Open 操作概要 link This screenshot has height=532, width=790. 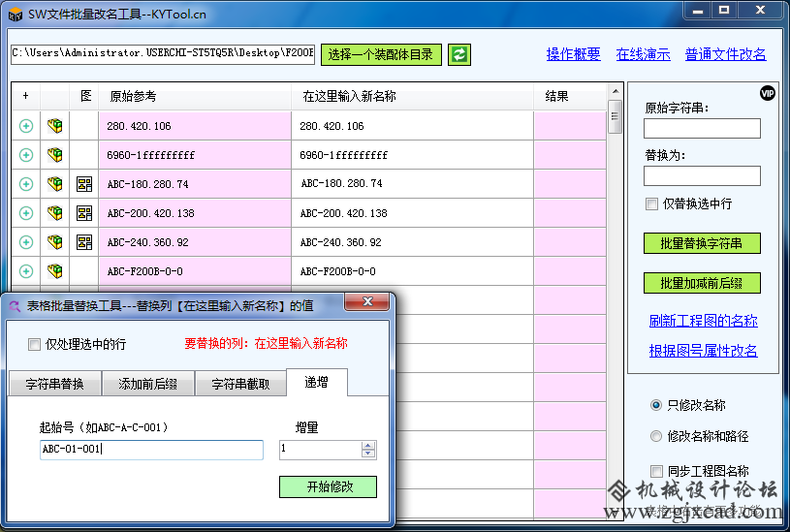coord(573,54)
